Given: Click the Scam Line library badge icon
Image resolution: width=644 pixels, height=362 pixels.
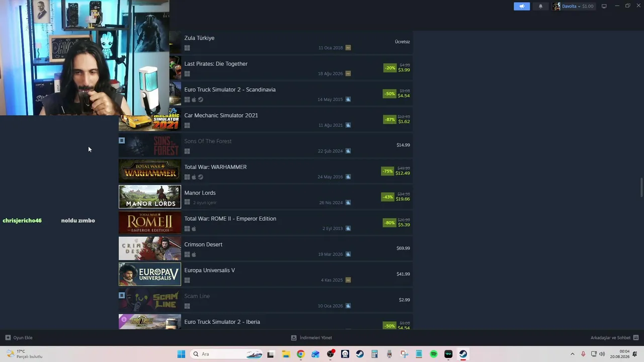Looking at the screenshot, I should pos(122,296).
